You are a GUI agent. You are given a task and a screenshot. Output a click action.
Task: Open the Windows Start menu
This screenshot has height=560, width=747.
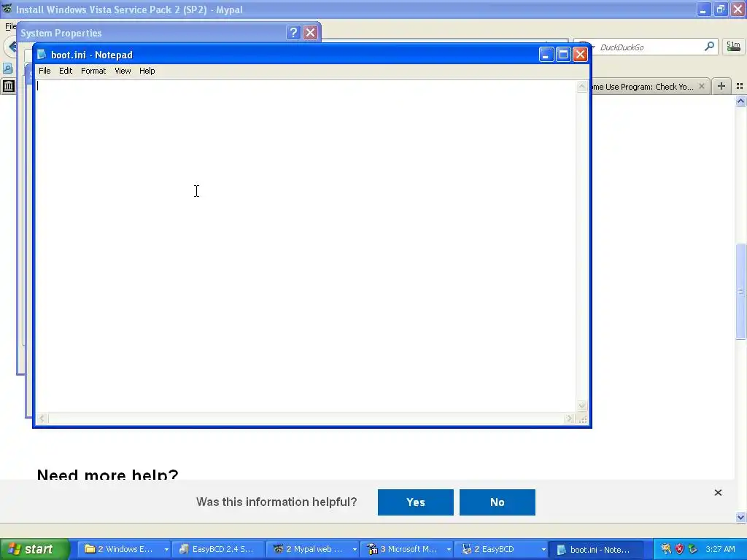34,549
